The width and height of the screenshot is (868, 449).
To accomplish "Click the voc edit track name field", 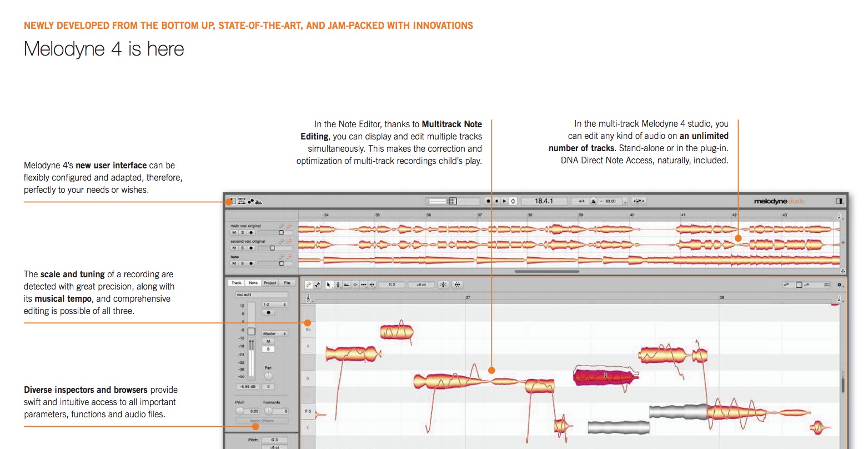I will point(262,295).
